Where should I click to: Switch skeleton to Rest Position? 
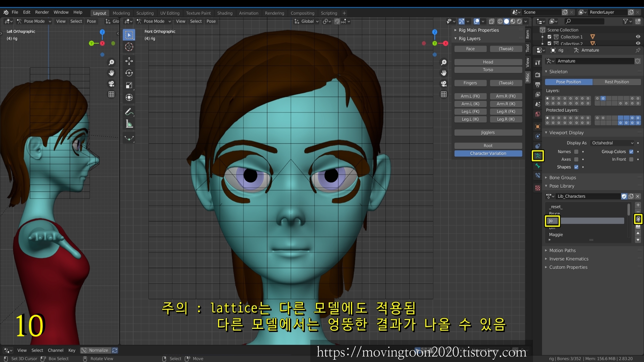pos(616,82)
